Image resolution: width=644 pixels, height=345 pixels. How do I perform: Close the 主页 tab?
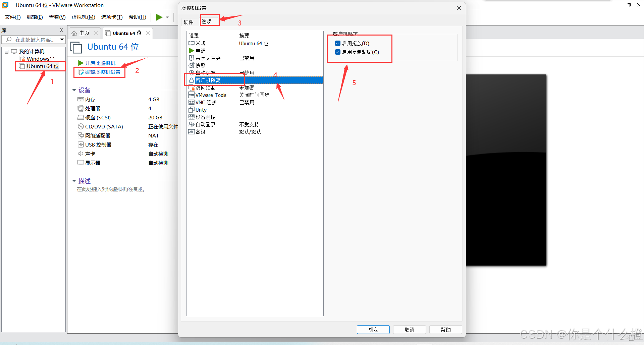pyautogui.click(x=96, y=33)
